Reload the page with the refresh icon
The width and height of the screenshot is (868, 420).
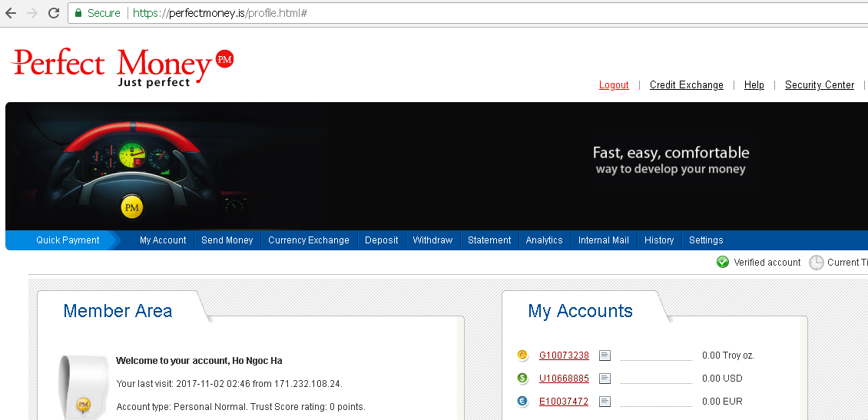(54, 13)
